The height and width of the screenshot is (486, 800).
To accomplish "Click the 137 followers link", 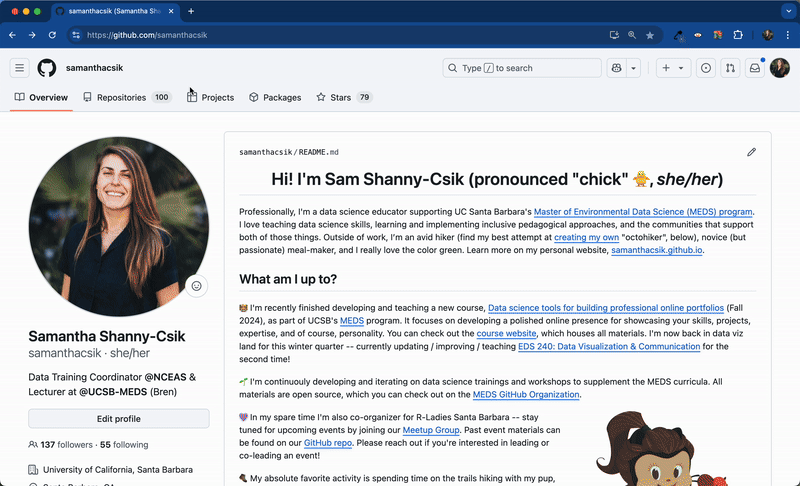I will coord(60,444).
